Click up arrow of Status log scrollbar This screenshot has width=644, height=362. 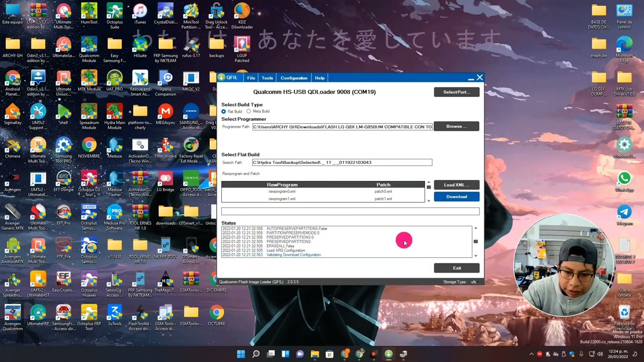coord(475,228)
